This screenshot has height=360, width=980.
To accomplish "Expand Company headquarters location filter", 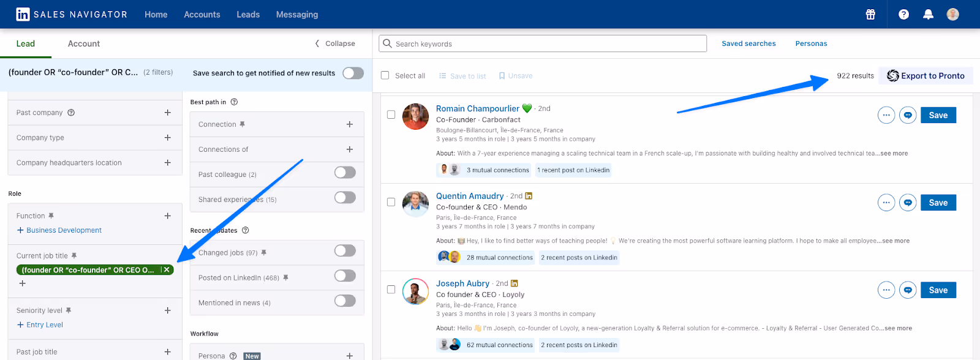I will click(x=168, y=163).
